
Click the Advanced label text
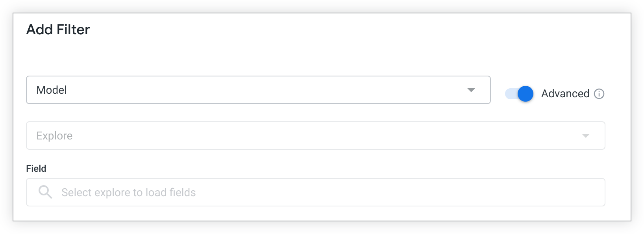tap(565, 94)
